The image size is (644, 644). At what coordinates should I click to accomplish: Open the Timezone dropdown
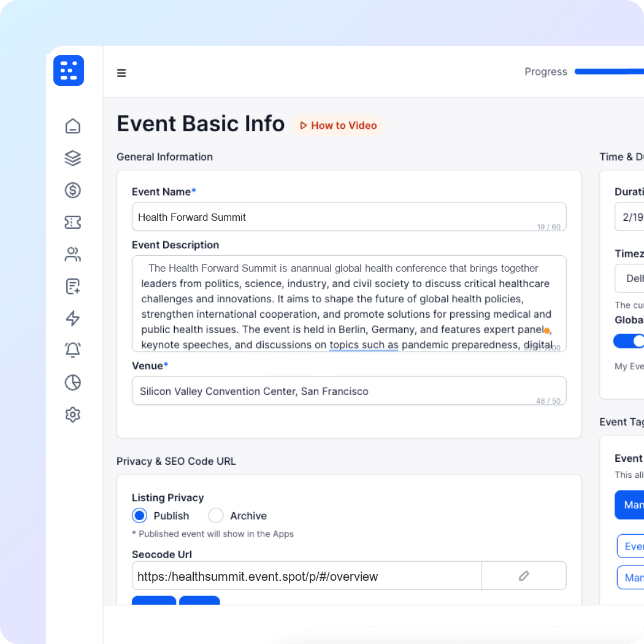click(630, 278)
